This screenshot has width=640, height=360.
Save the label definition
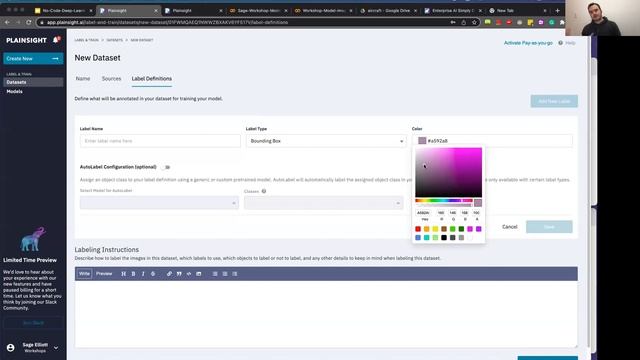click(x=549, y=227)
